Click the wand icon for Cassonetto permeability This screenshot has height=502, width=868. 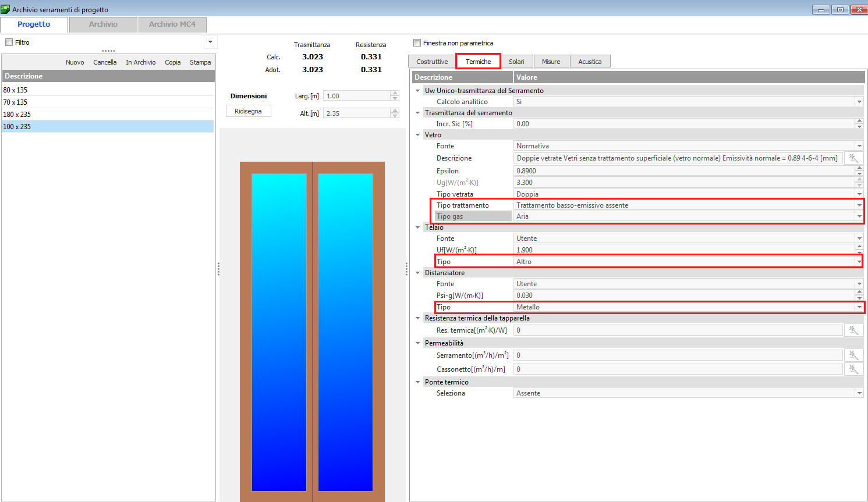point(853,369)
